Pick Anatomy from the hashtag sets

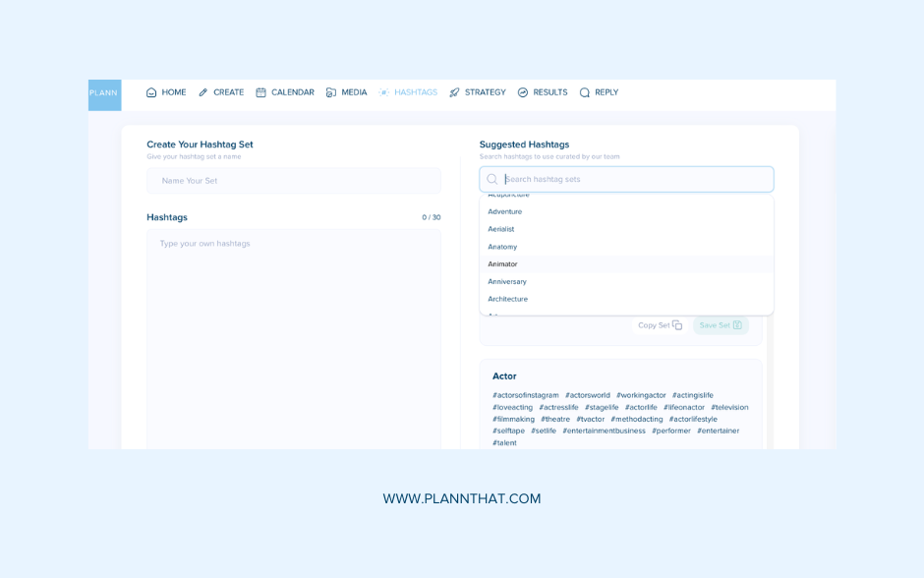coord(626,247)
